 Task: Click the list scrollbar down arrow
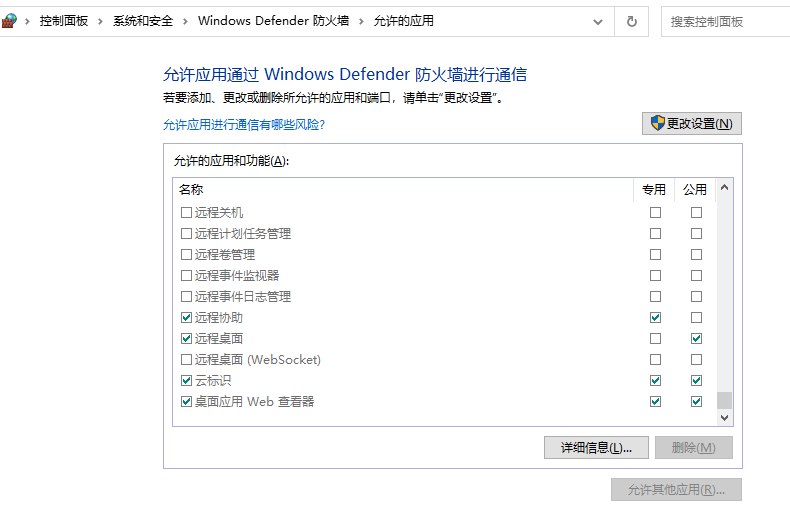tap(725, 418)
